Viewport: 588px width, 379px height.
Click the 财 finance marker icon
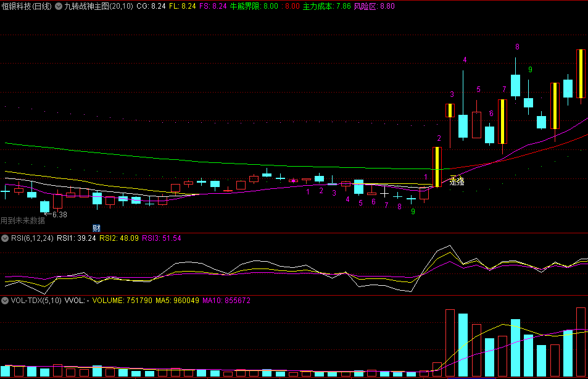pos(96,228)
